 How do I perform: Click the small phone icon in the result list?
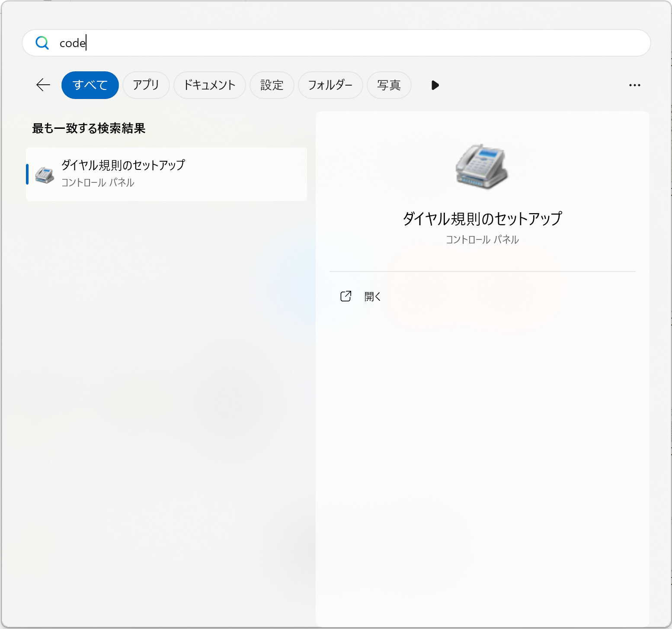coord(44,175)
